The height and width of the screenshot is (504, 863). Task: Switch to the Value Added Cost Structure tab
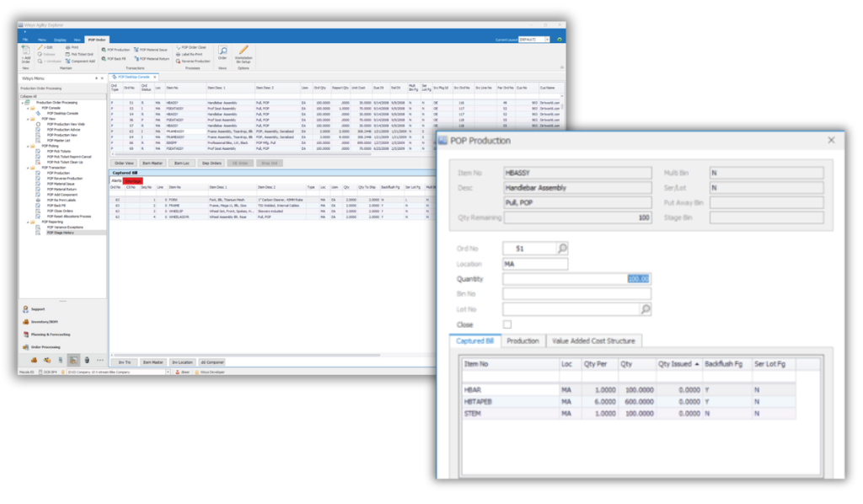pos(594,340)
